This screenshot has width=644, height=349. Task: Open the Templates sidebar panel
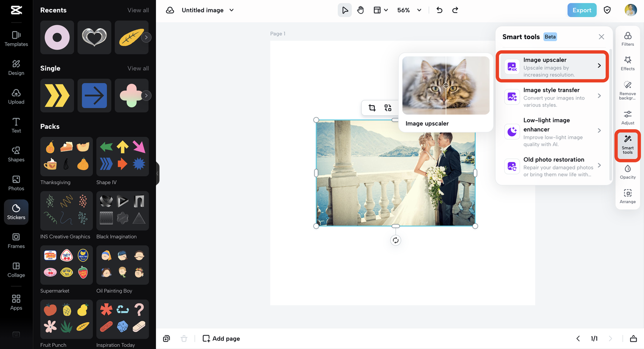(16, 38)
